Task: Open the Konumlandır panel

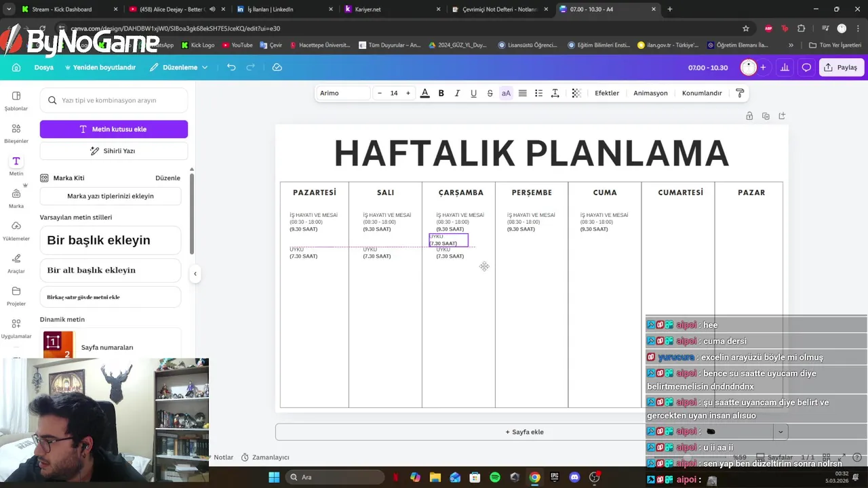Action: click(x=702, y=93)
